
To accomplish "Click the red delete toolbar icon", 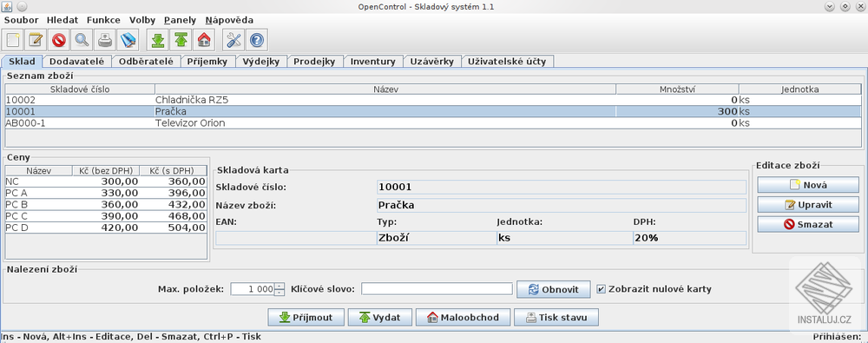I will [x=59, y=41].
